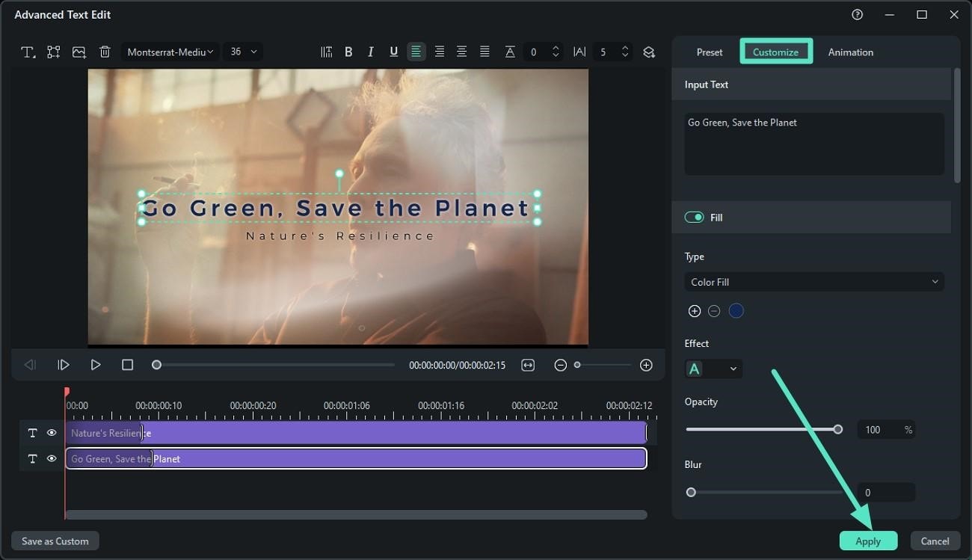
Task: Zoom in the timeline with plus icon
Action: pyautogui.click(x=647, y=365)
